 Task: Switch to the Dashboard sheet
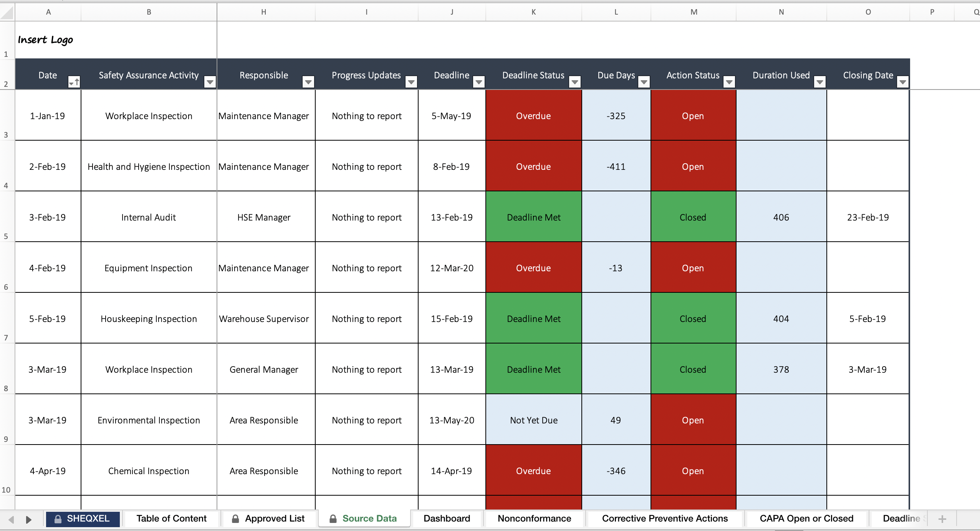tap(447, 518)
